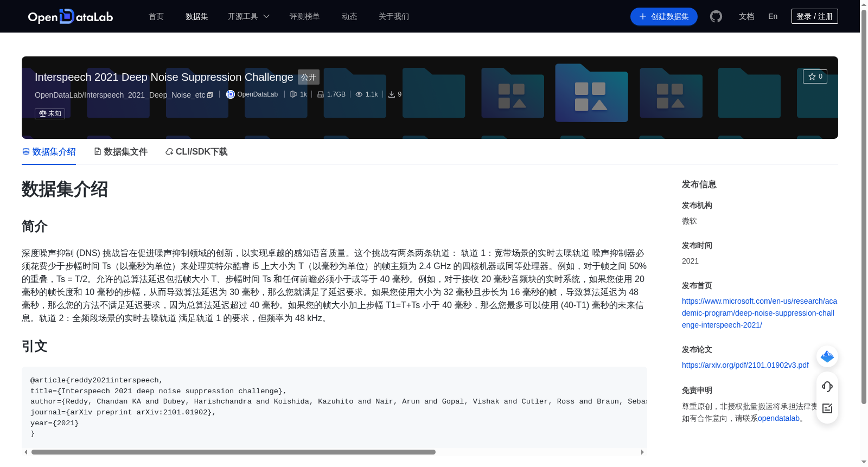The width and height of the screenshot is (868, 467).
Task: Click the 2021 publish year value
Action: (x=690, y=261)
